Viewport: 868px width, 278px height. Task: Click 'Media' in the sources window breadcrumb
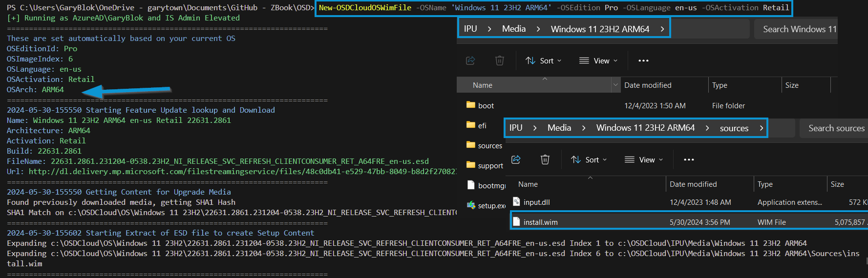click(x=559, y=128)
